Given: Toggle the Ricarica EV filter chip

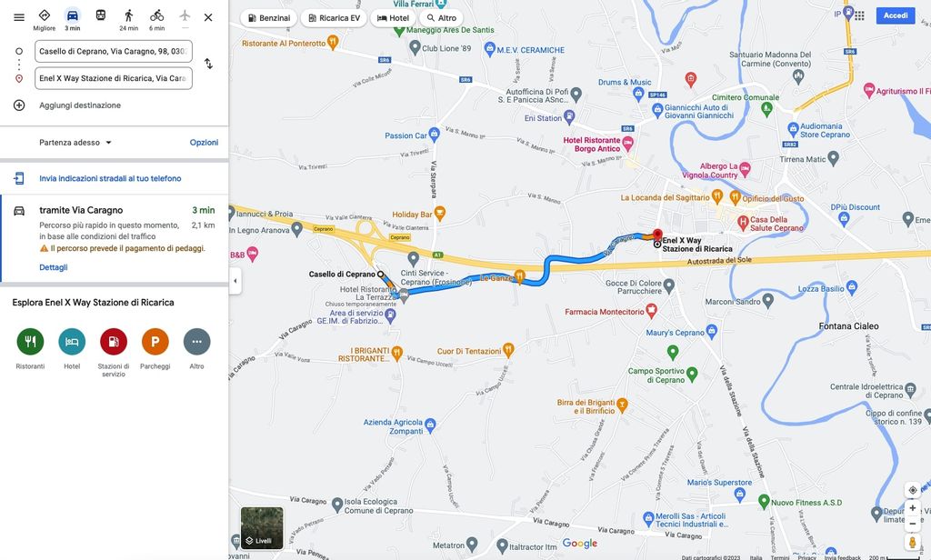Looking at the screenshot, I should [334, 18].
